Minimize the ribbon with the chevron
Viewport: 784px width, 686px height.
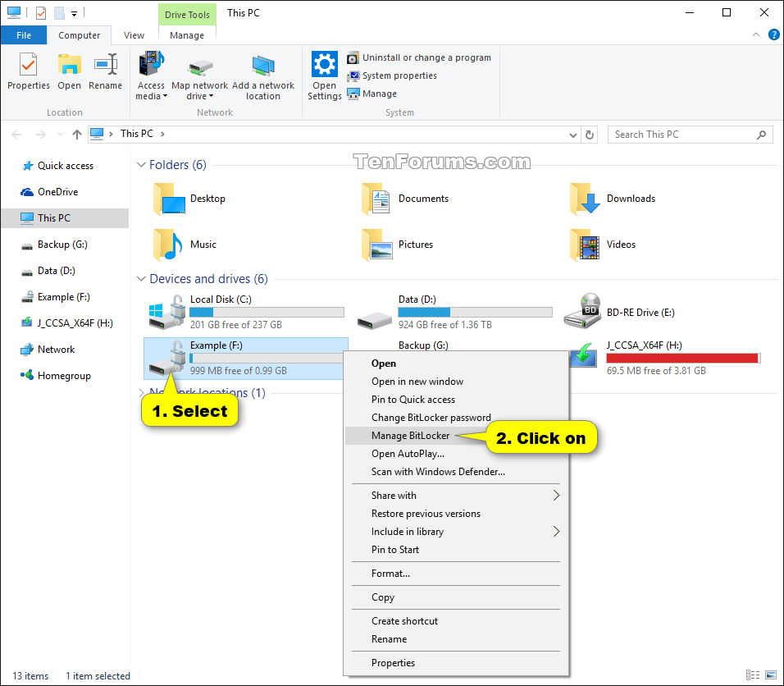click(756, 34)
